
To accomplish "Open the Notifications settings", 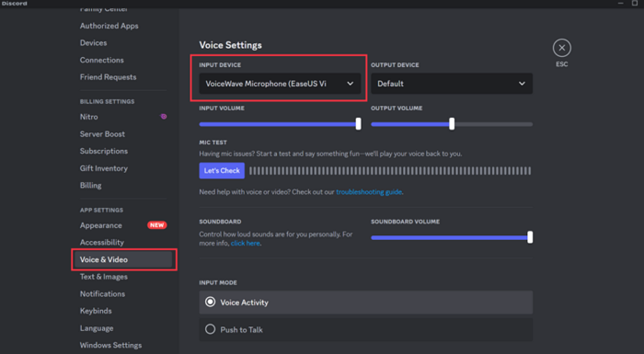I will pyautogui.click(x=102, y=294).
